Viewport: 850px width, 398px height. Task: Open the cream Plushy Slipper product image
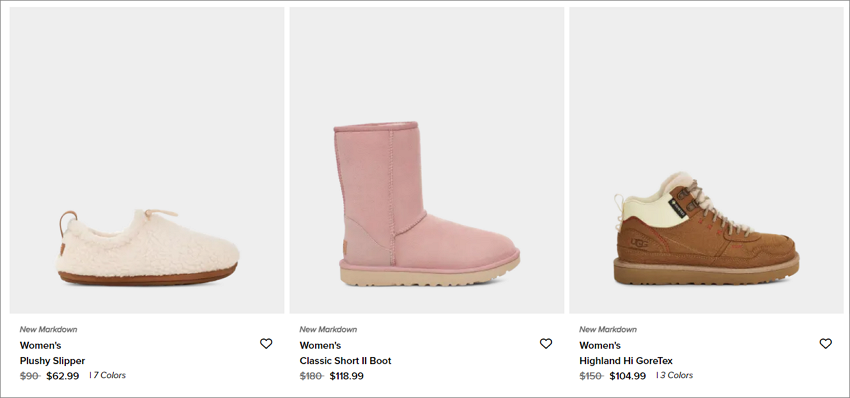pos(147,160)
